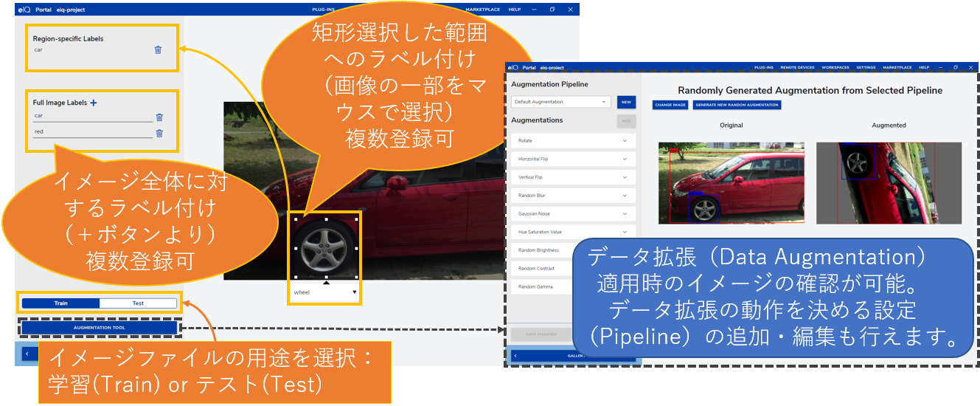Delete the region-specific 'car' label
The height and width of the screenshot is (406, 980).
[x=158, y=50]
